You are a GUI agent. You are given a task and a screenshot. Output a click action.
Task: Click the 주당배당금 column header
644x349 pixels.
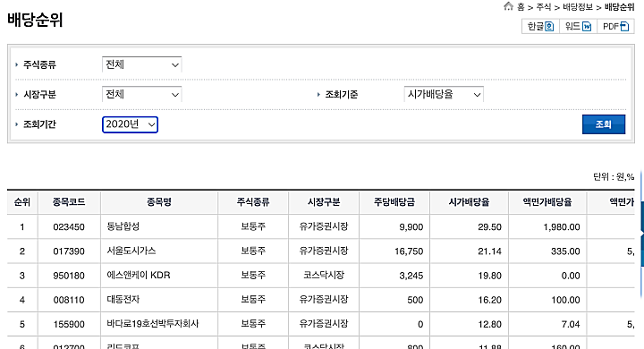click(x=394, y=202)
